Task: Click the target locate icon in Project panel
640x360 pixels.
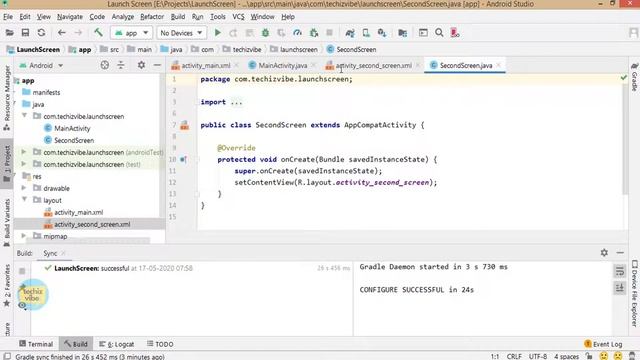Action: [105, 65]
